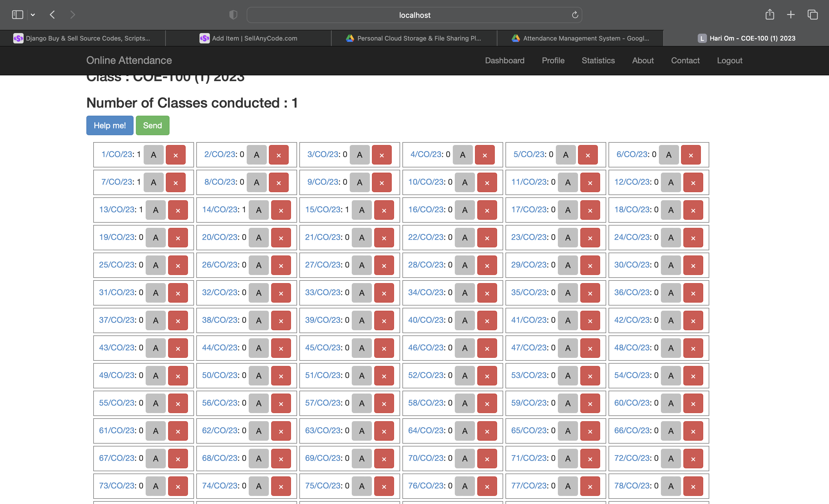
Task: Click the red X for 42/CO/23
Action: (x=693, y=320)
